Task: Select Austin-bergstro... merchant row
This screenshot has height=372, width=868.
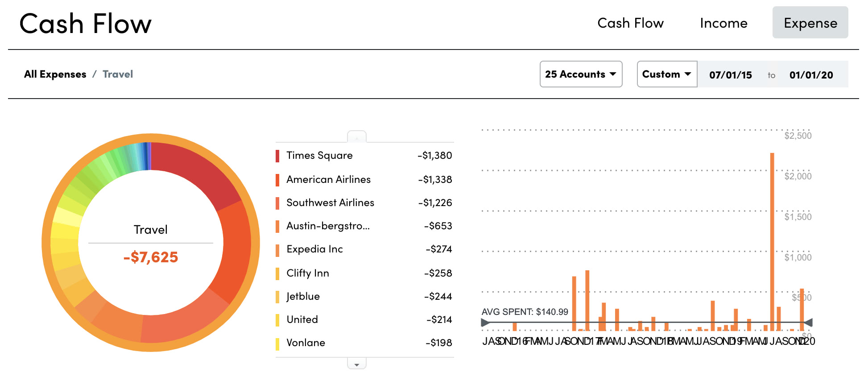Action: [x=364, y=226]
